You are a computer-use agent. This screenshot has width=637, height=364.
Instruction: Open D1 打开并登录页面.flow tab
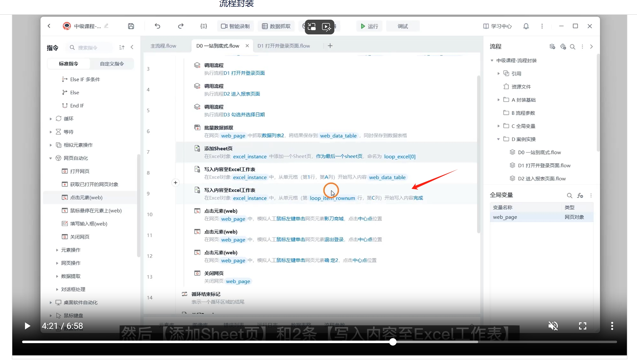[283, 46]
